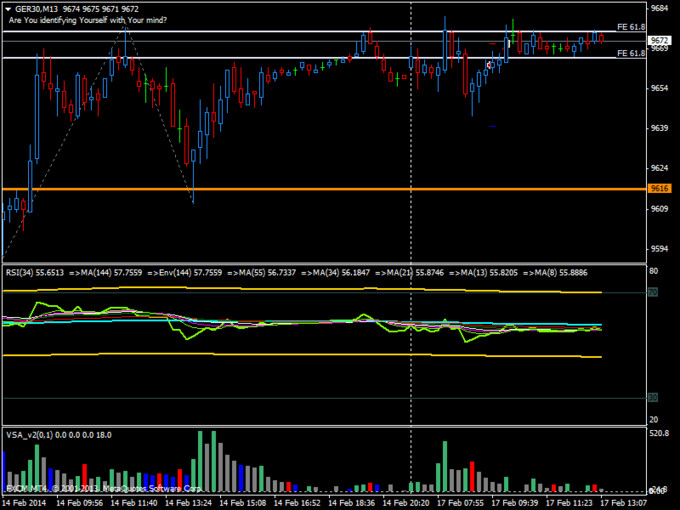Image resolution: width=680 pixels, height=510 pixels.
Task: Click the lower FE 61.8 level label
Action: click(x=630, y=53)
